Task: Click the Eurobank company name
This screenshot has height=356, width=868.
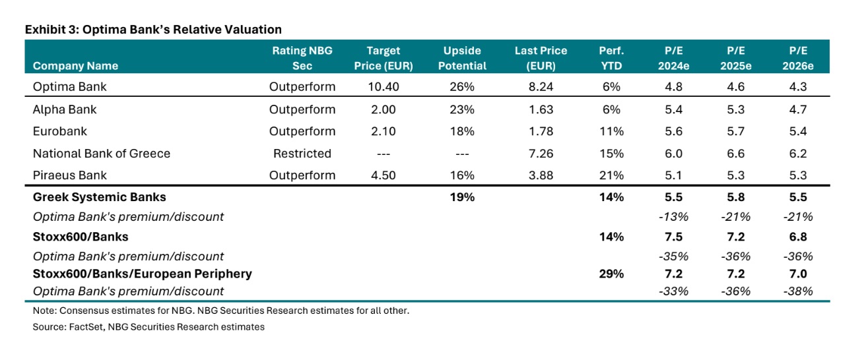Action: click(59, 131)
